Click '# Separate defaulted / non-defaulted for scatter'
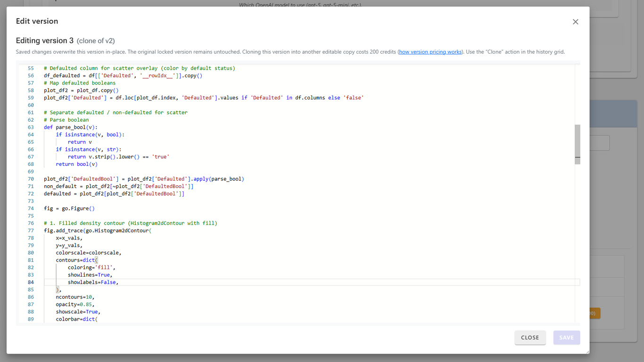Screen dimensions: 644x362 coord(116,113)
